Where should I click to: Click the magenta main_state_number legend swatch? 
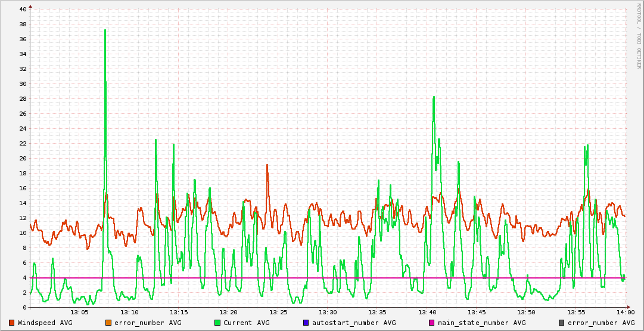[x=432, y=323]
